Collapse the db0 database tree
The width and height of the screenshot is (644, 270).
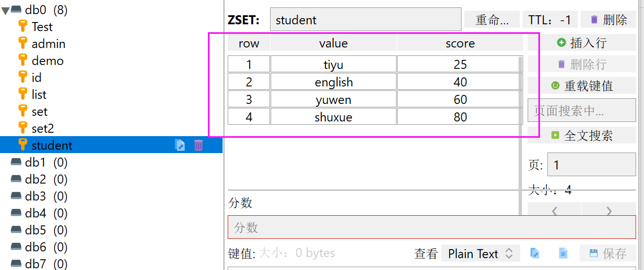pyautogui.click(x=5, y=11)
